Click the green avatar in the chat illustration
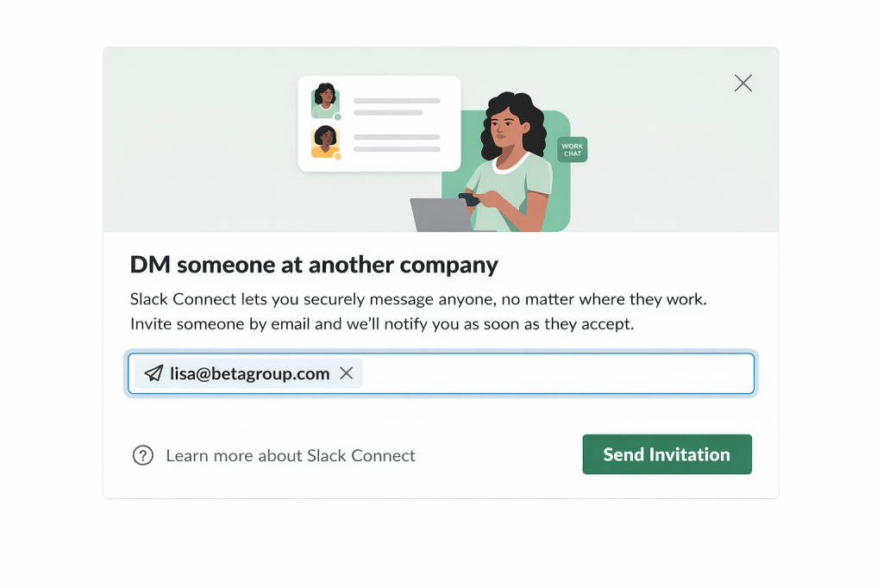The height and width of the screenshot is (588, 883). pos(325,99)
